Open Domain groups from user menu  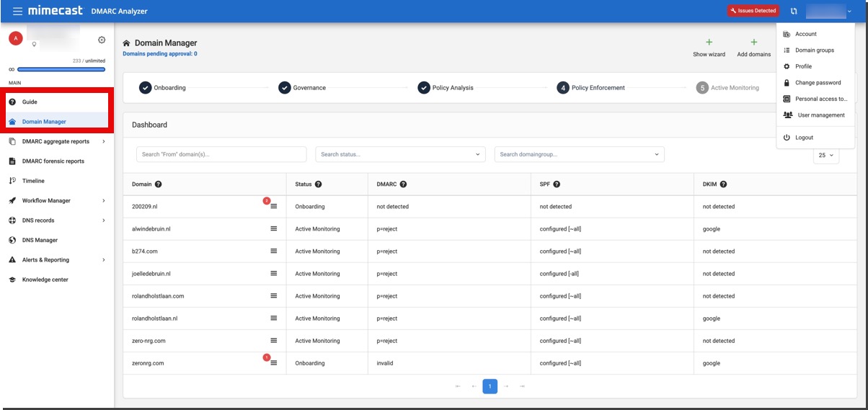point(815,50)
